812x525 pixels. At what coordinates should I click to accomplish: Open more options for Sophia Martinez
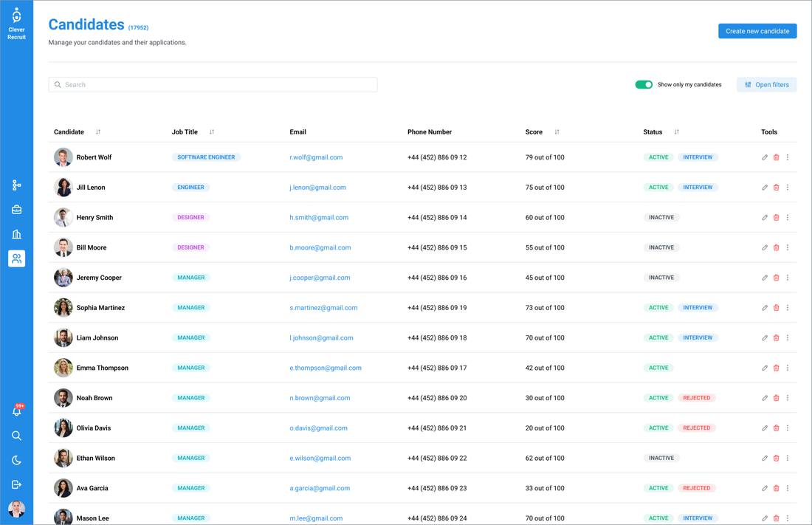point(787,308)
